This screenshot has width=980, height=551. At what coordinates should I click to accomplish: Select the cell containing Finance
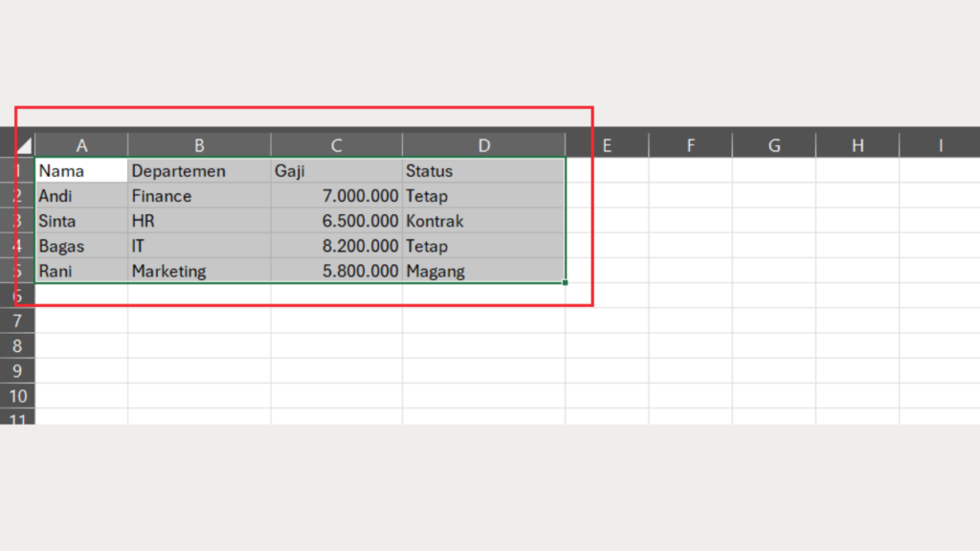coord(199,196)
